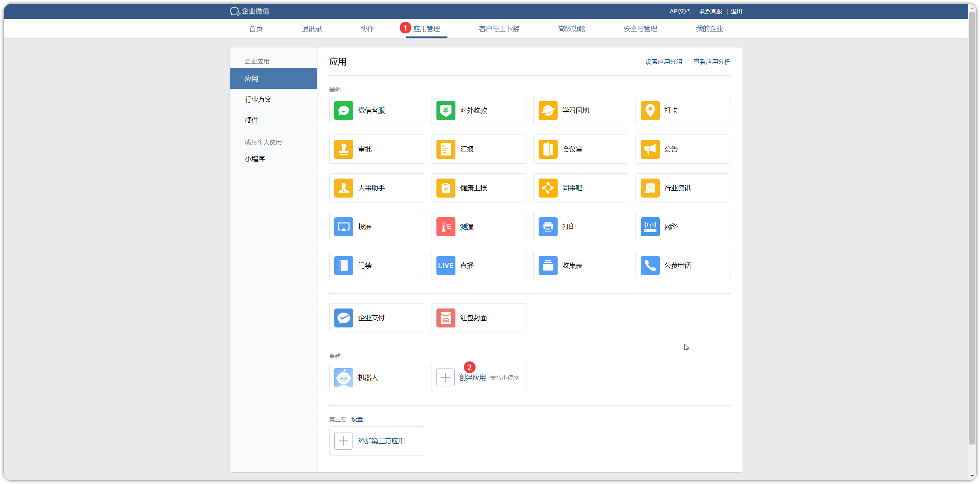
Task: Click the 企业支付 icon
Action: pyautogui.click(x=343, y=318)
